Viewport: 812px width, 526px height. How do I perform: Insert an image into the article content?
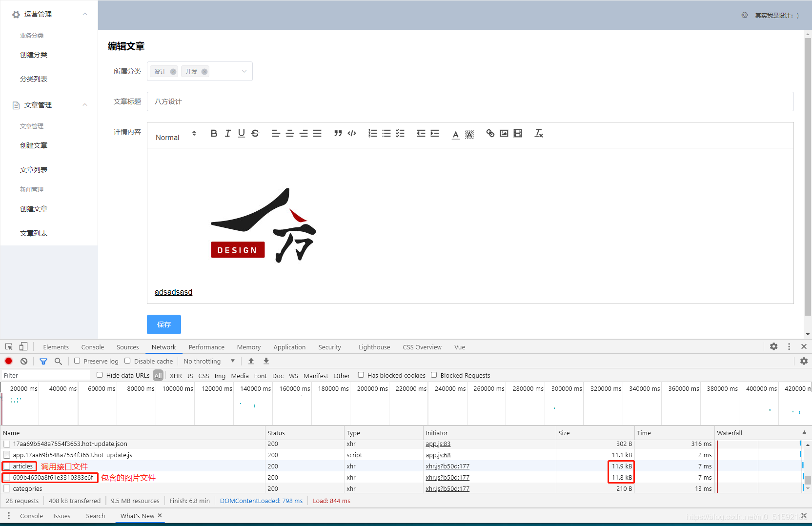[504, 133]
